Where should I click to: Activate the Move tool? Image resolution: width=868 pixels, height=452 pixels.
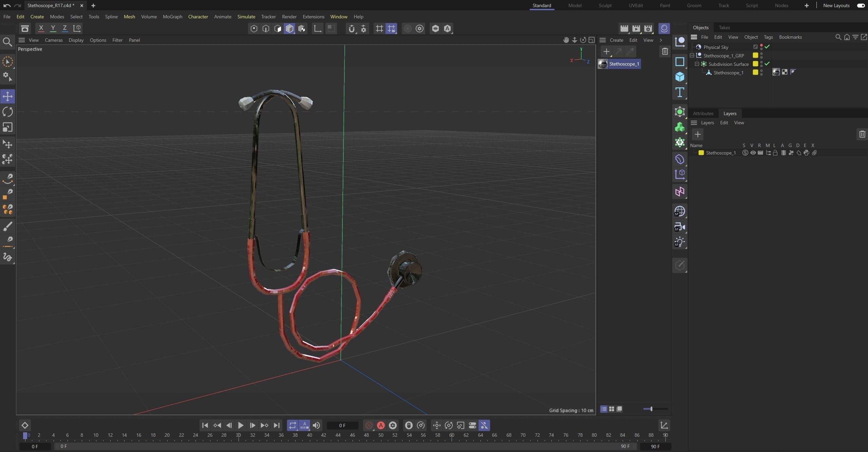coord(7,96)
